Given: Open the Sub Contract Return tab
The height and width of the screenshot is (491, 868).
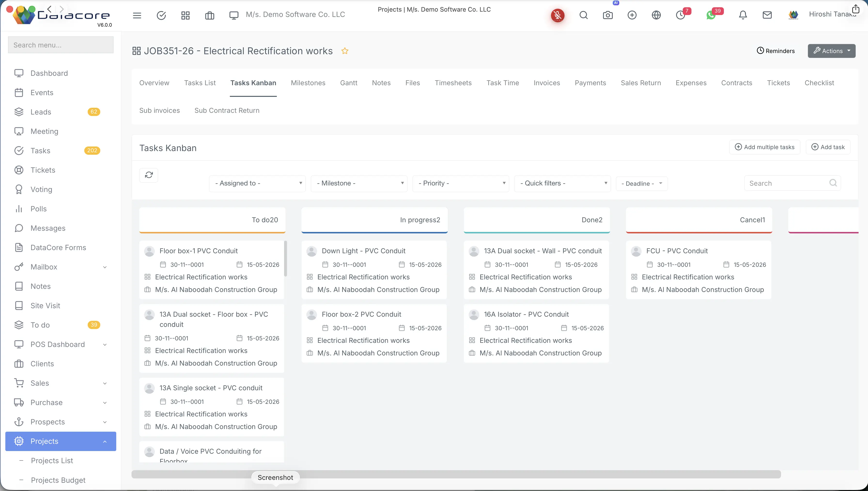Looking at the screenshot, I should pyautogui.click(x=227, y=111).
